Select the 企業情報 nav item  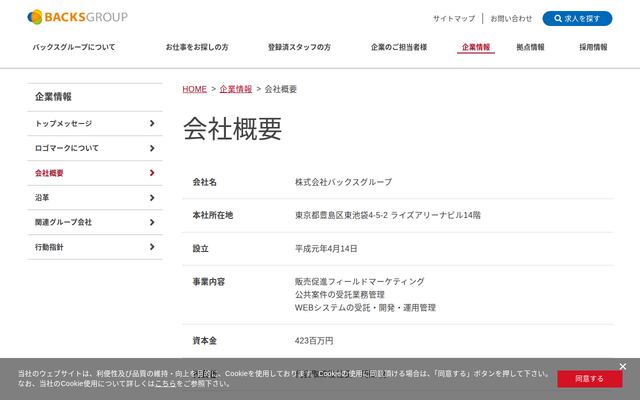[x=476, y=47]
